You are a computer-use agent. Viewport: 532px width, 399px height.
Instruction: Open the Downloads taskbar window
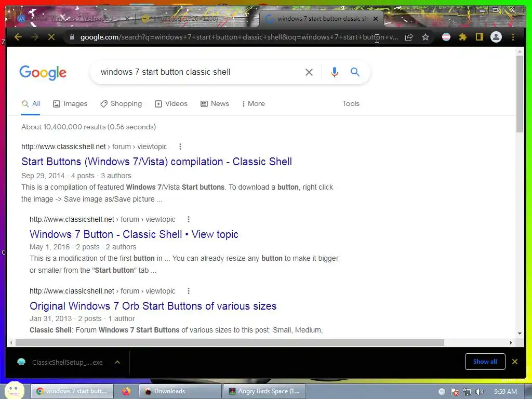click(x=180, y=391)
